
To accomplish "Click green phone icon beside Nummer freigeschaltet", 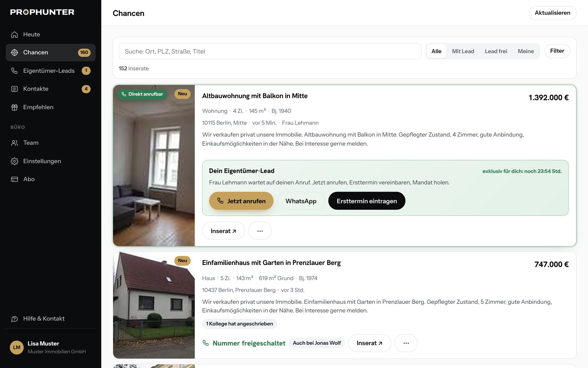I will pyautogui.click(x=206, y=343).
